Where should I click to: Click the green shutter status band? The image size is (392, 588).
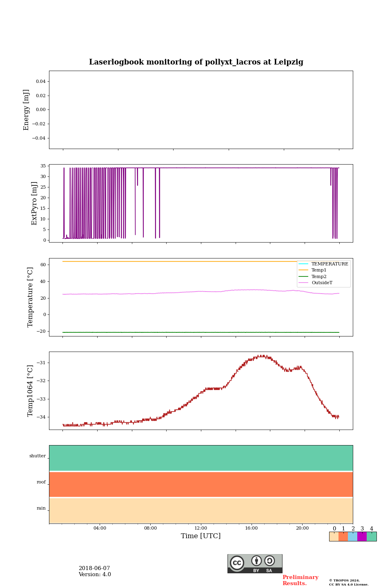coord(201,458)
